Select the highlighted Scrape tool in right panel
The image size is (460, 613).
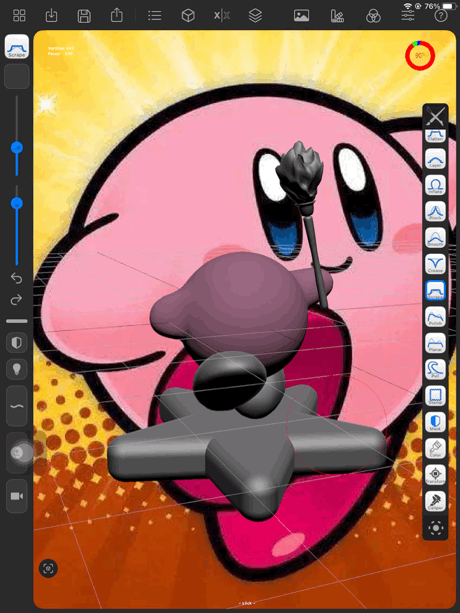[x=435, y=290]
